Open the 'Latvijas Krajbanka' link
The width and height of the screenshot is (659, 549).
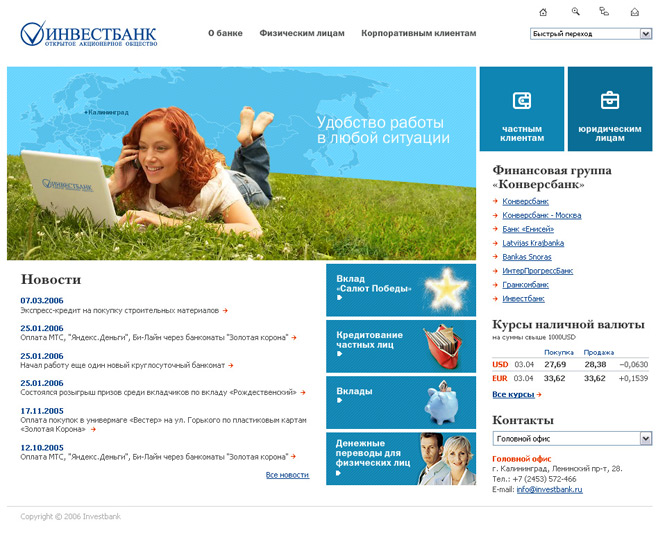click(533, 243)
